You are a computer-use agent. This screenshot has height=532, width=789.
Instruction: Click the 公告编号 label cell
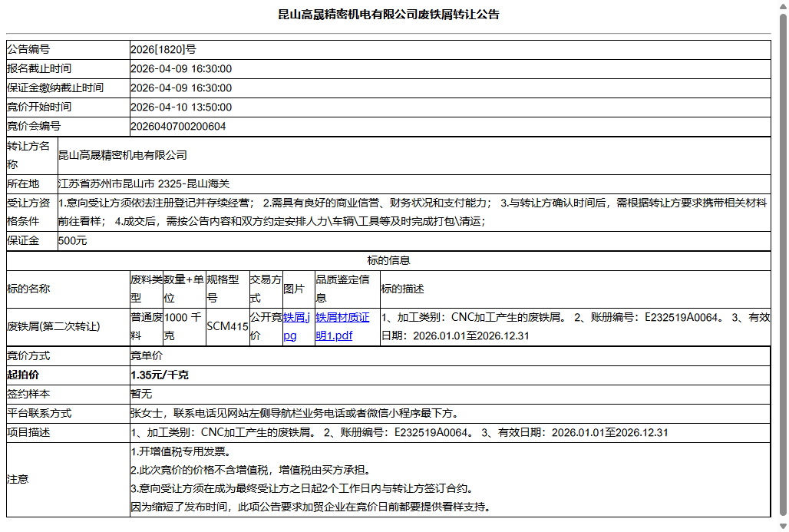[x=68, y=50]
